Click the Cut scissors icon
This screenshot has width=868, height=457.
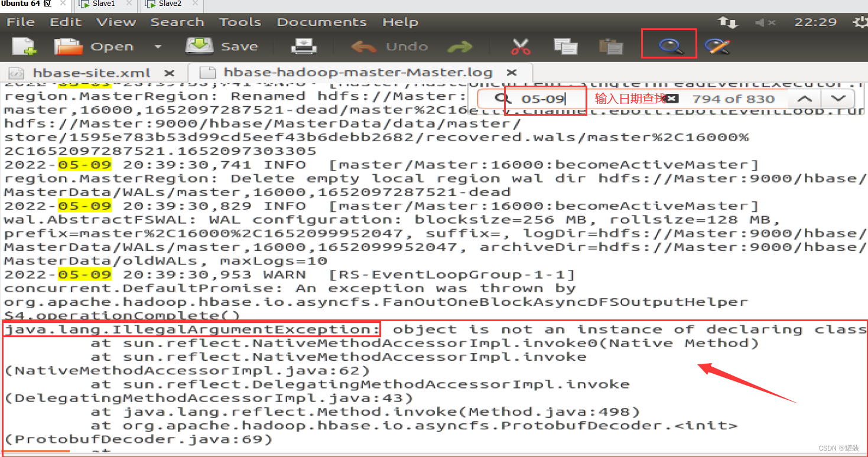521,46
